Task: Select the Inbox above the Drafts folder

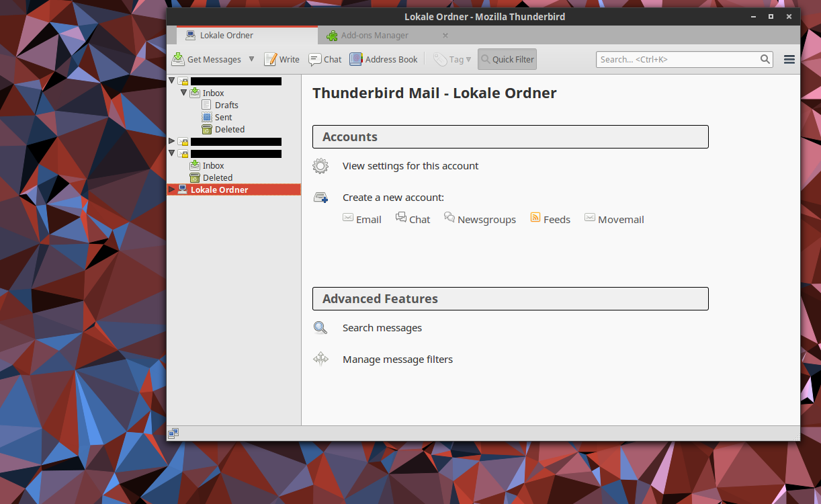Action: click(213, 93)
